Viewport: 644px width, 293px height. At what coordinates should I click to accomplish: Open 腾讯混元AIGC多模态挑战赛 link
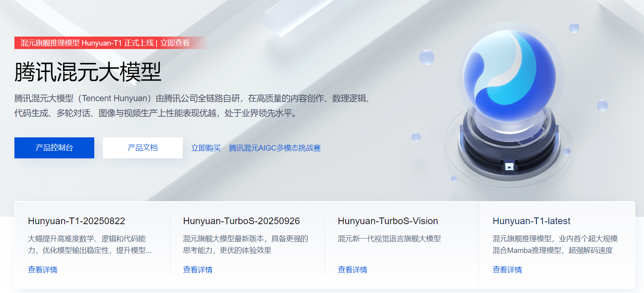275,148
